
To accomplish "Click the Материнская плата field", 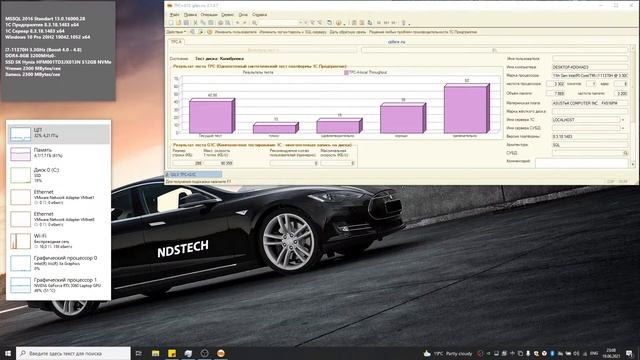I will (x=590, y=103).
